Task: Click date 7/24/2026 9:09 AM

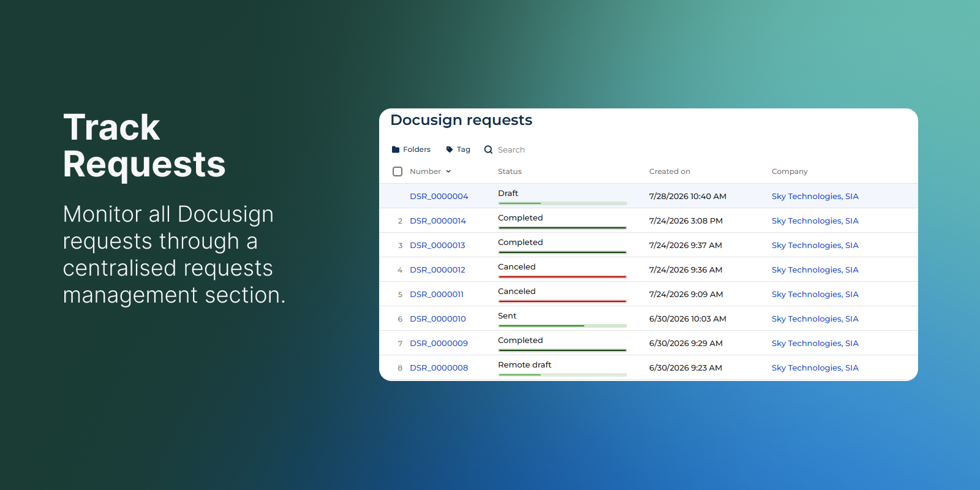Action: point(686,295)
